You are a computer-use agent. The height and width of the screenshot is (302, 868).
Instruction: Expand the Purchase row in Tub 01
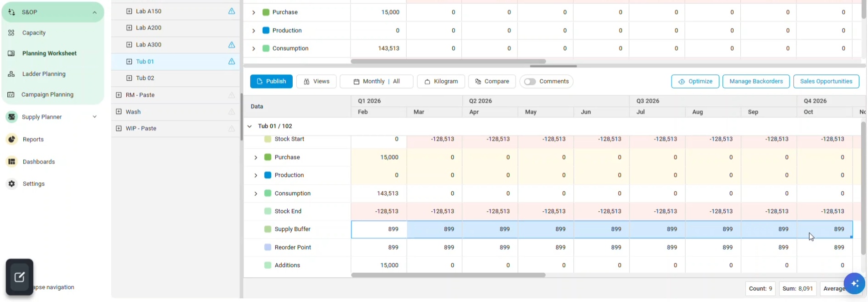coord(256,157)
